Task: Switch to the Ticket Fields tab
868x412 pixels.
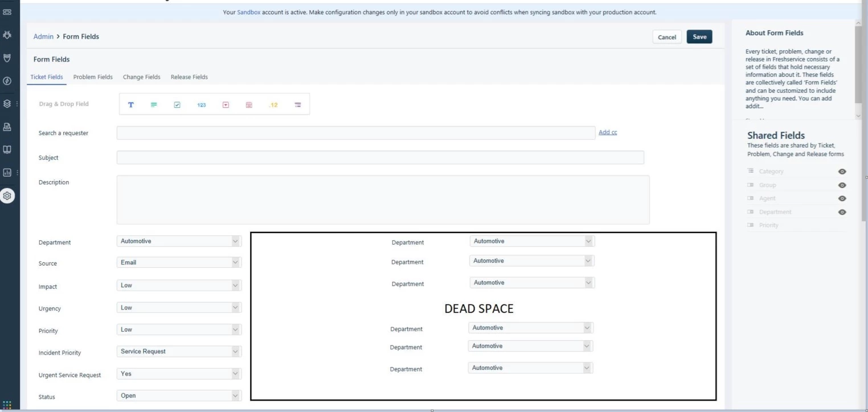Action: 47,77
